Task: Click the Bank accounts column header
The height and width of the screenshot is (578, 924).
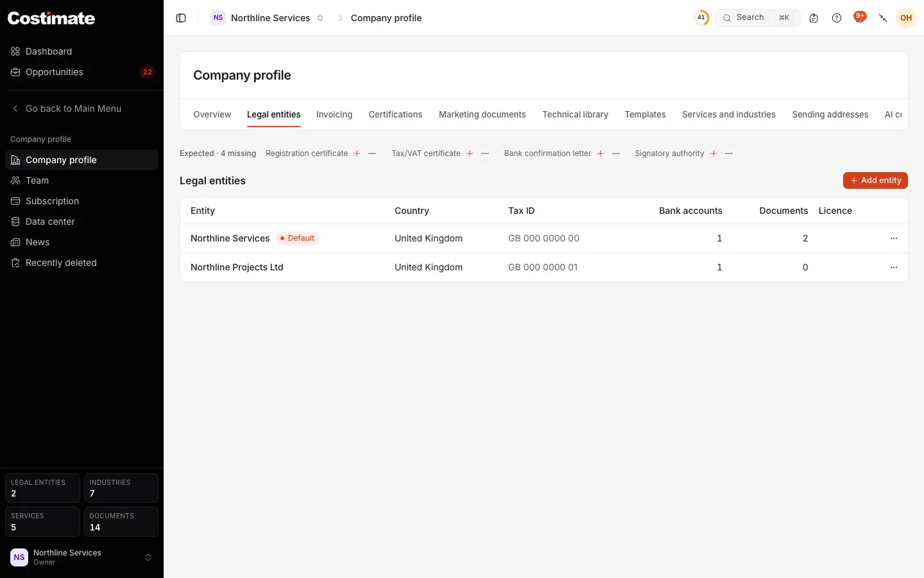Action: coord(690,211)
